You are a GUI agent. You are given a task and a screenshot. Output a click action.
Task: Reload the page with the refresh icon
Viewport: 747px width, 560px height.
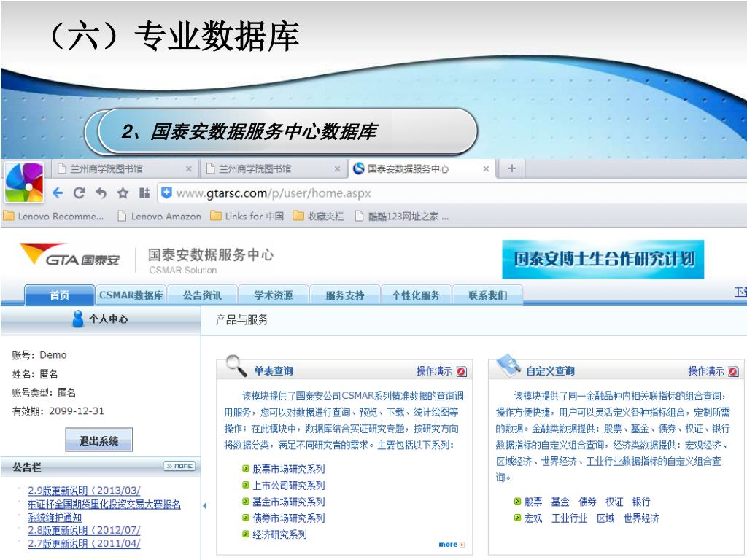click(79, 192)
